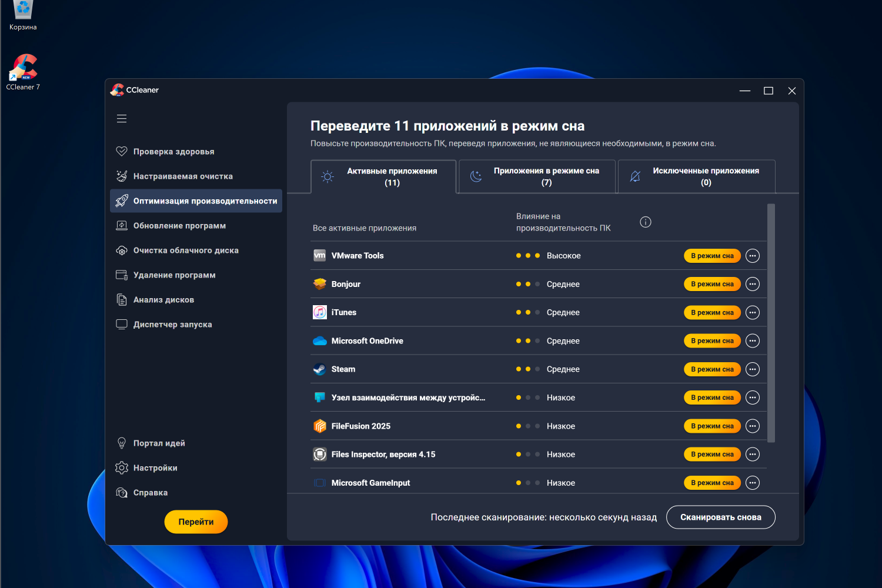
Task: Open more options for Microsoft GameInput
Action: (753, 483)
